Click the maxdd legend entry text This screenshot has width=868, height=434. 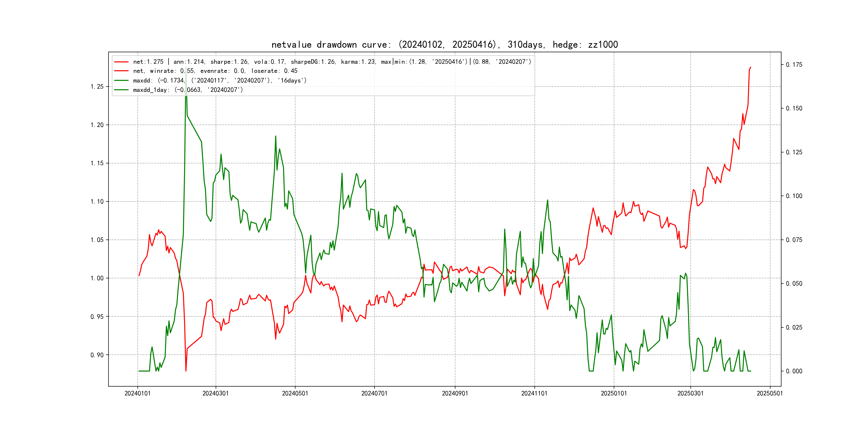pyautogui.click(x=220, y=81)
